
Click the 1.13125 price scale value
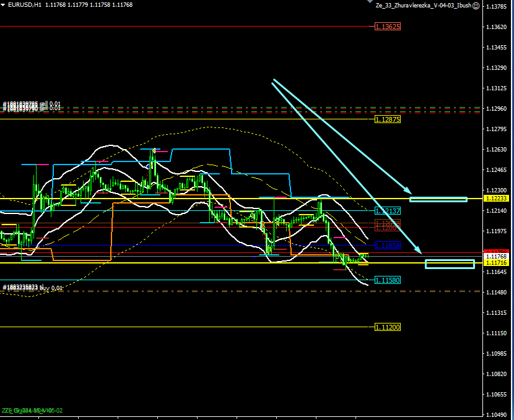[497, 88]
